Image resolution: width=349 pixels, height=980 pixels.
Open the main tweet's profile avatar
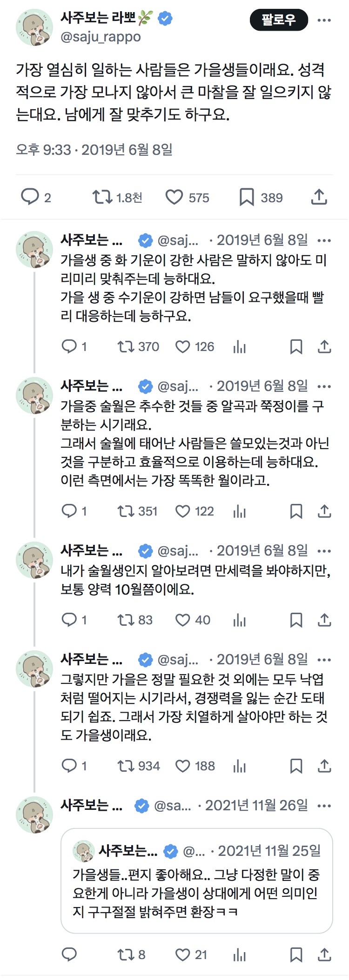click(x=34, y=27)
